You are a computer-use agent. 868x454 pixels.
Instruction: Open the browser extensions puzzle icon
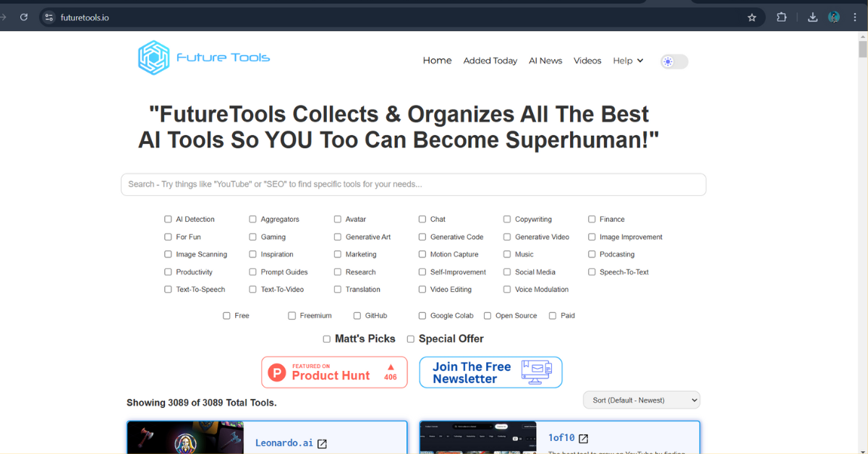pos(781,17)
